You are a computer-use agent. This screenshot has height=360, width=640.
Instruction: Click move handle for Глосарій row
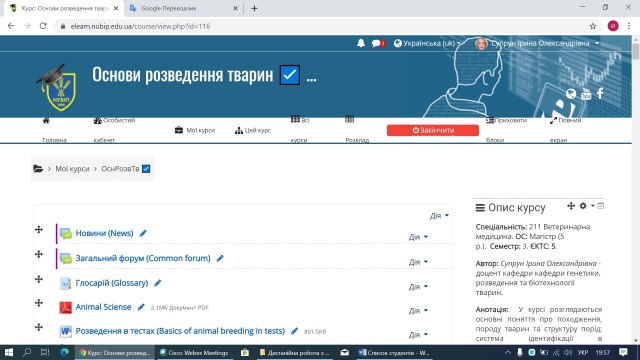39,279
